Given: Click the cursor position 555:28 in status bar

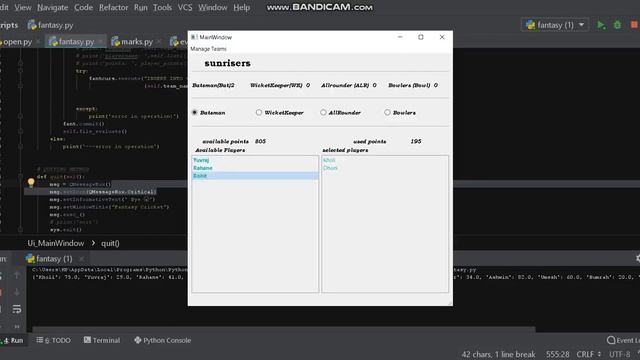Looking at the screenshot, I should click(558, 354).
